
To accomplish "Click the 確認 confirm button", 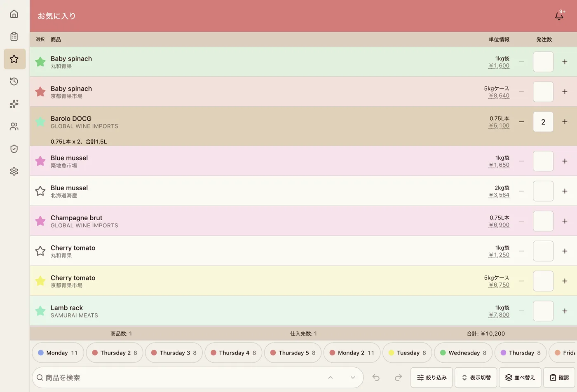I will click(x=560, y=378).
